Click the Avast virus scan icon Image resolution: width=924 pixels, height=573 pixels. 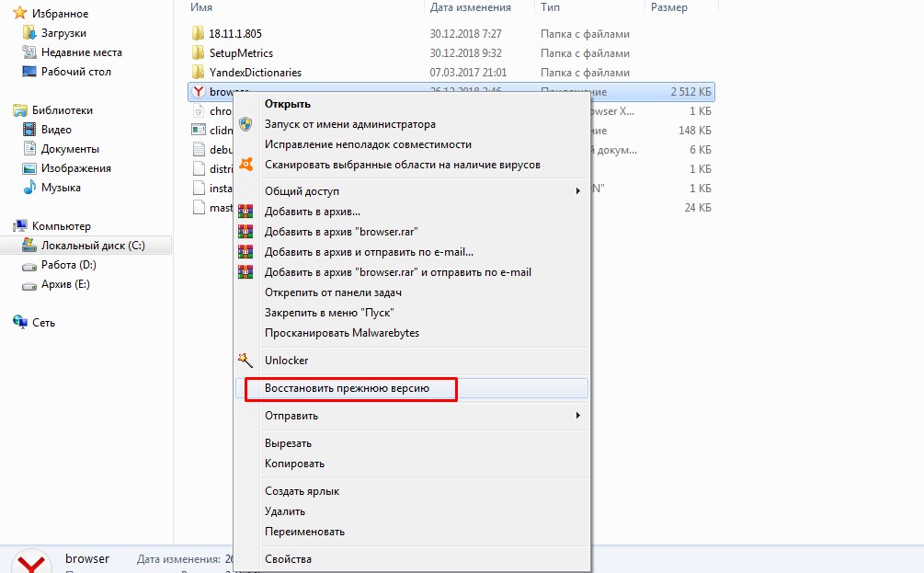point(245,165)
